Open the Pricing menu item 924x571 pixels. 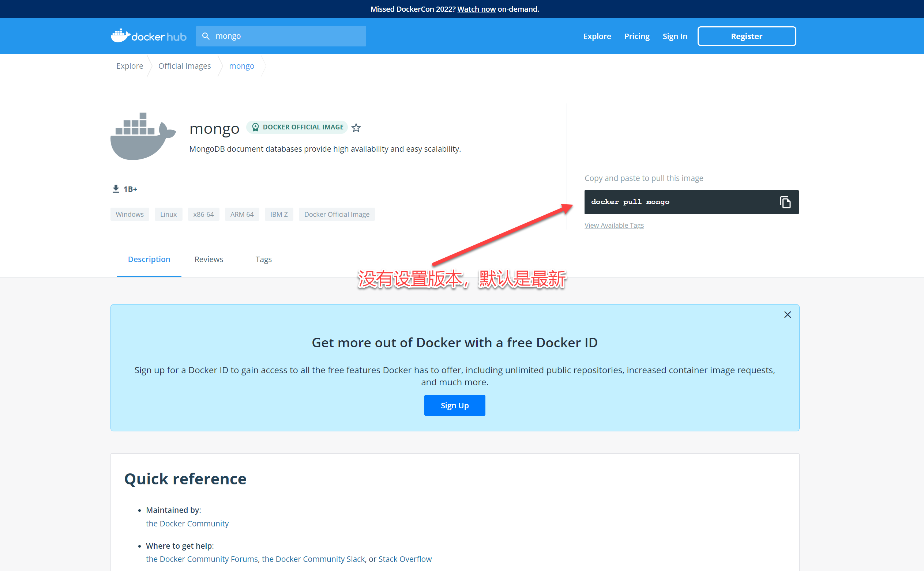(636, 36)
